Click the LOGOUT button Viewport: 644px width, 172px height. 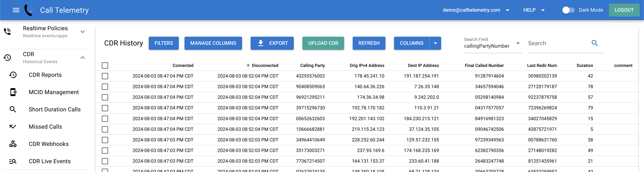point(624,10)
